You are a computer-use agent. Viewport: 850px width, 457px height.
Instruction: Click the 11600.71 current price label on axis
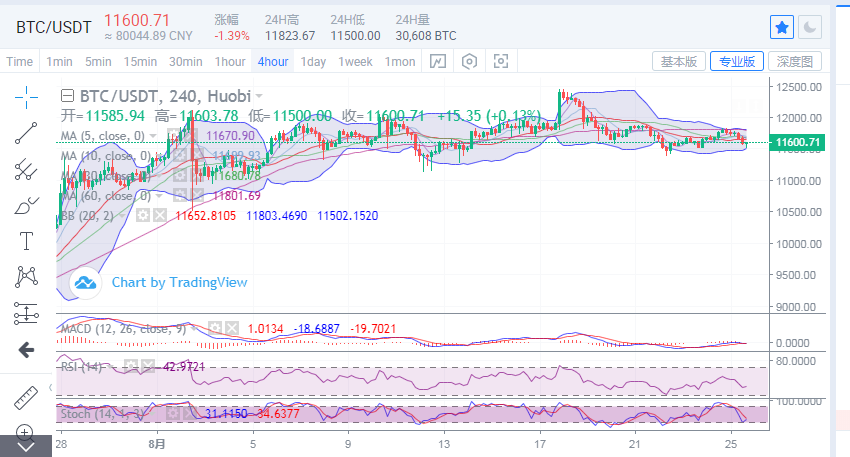coord(797,143)
